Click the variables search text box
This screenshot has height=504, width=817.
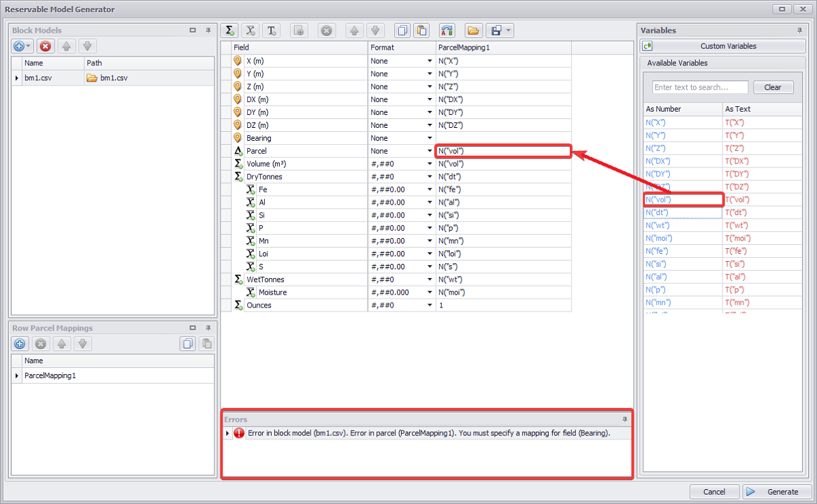pyautogui.click(x=699, y=88)
